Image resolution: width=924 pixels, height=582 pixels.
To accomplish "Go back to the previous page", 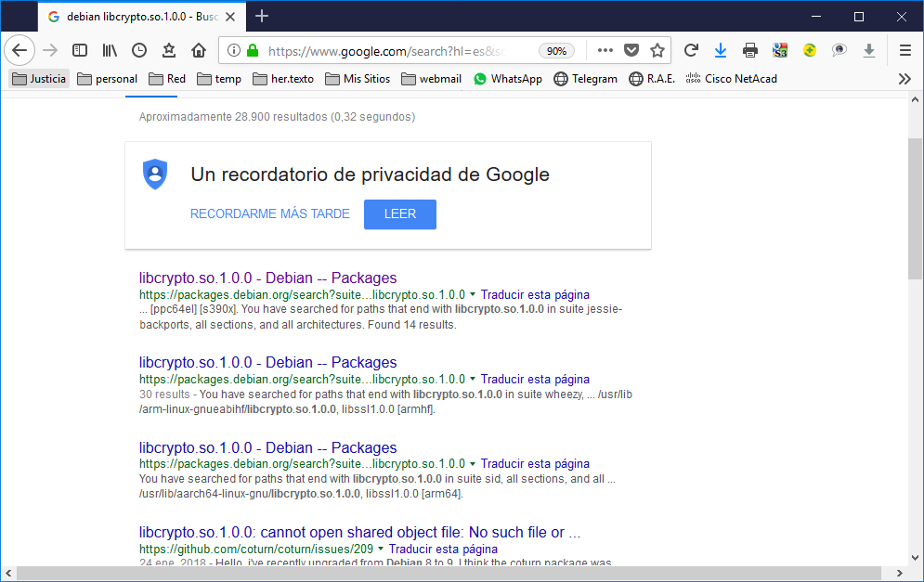I will click(20, 51).
